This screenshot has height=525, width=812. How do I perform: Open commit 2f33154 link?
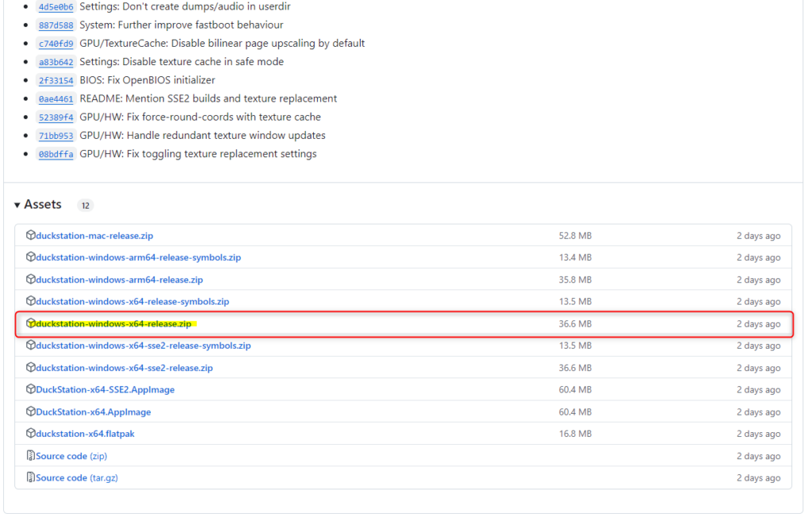[x=56, y=80]
